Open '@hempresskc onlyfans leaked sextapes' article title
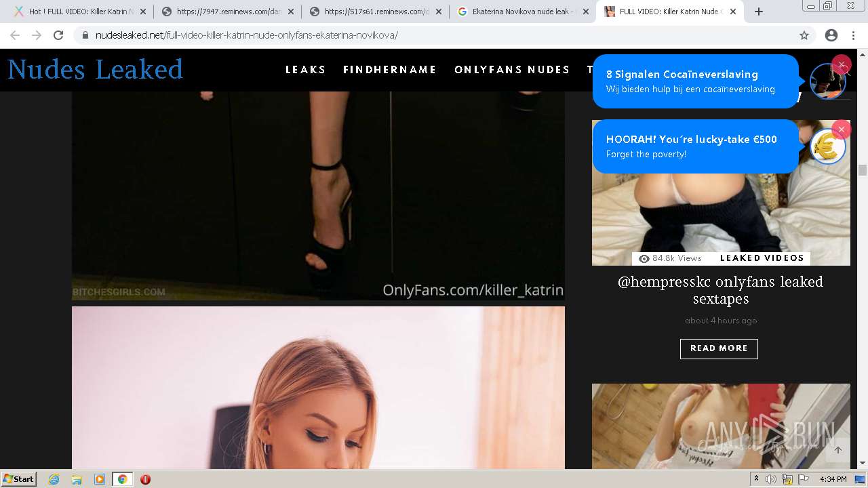868x488 pixels. point(720,290)
